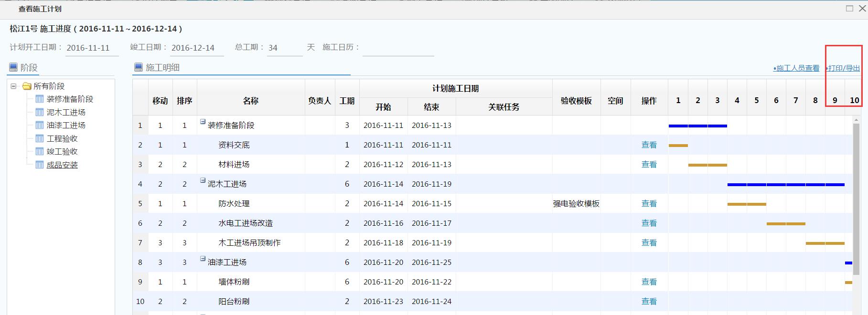Click the table icon beside 油漆工进场 in tree
The width and height of the screenshot is (868, 315).
click(40, 126)
